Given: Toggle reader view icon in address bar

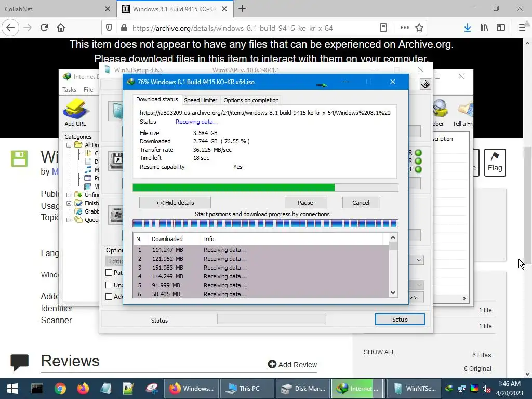Looking at the screenshot, I should 383,28.
